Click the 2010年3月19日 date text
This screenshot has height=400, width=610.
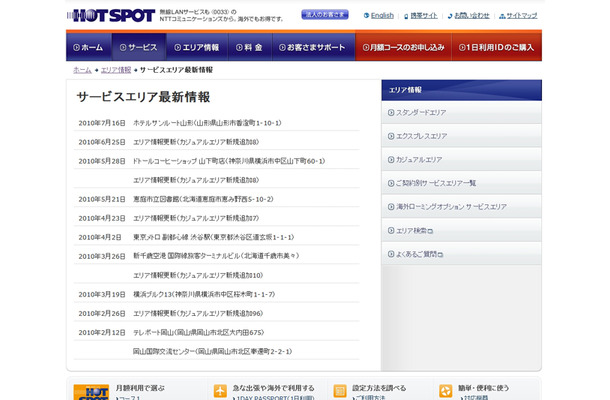(x=102, y=295)
